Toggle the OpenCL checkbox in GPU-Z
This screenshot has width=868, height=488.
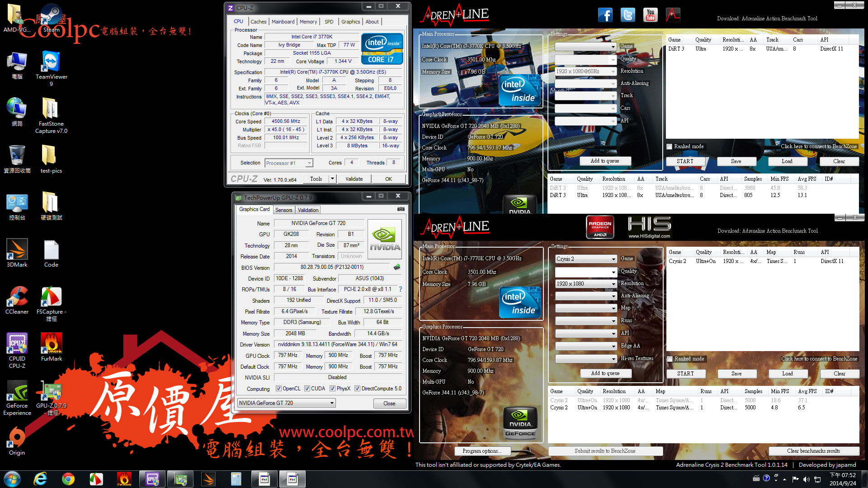pyautogui.click(x=278, y=389)
